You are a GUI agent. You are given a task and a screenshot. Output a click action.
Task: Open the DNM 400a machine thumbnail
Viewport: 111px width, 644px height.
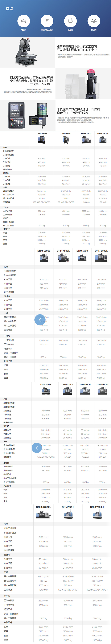(x=42, y=140)
